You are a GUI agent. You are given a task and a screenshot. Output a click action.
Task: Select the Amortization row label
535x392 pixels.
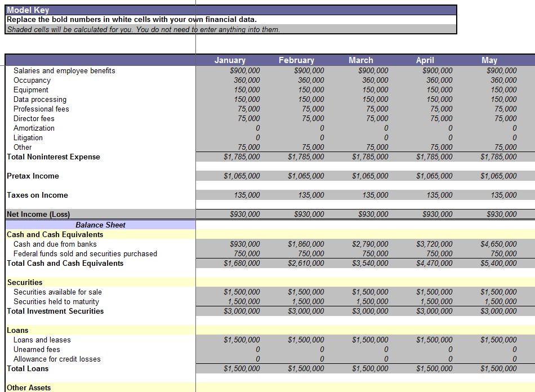tap(34, 128)
